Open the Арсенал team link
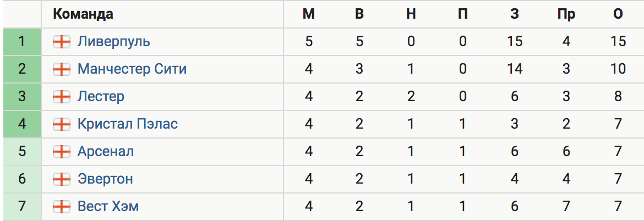This screenshot has width=644, height=221. click(x=106, y=151)
